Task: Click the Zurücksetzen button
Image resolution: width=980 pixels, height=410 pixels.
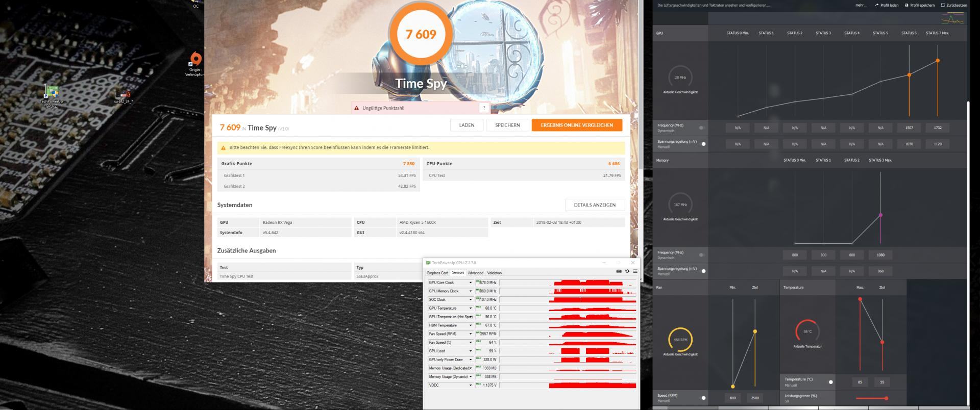Action: pyautogui.click(x=953, y=5)
